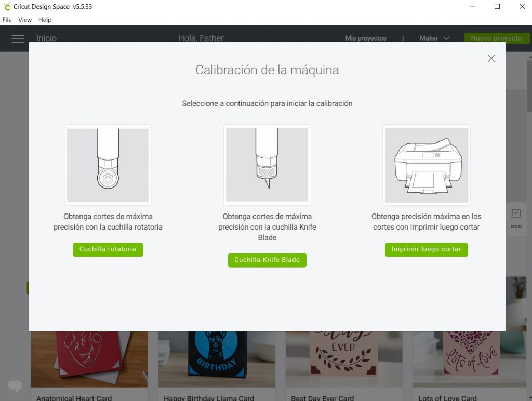Maximize the Cricut Design Space window
Viewport: 532px width, 401px height.
[x=497, y=6]
